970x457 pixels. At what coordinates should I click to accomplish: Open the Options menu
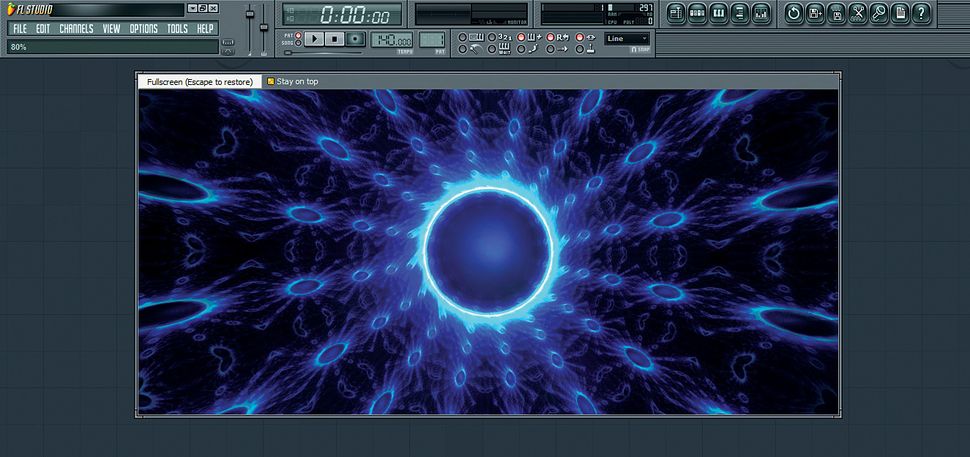coord(144,29)
